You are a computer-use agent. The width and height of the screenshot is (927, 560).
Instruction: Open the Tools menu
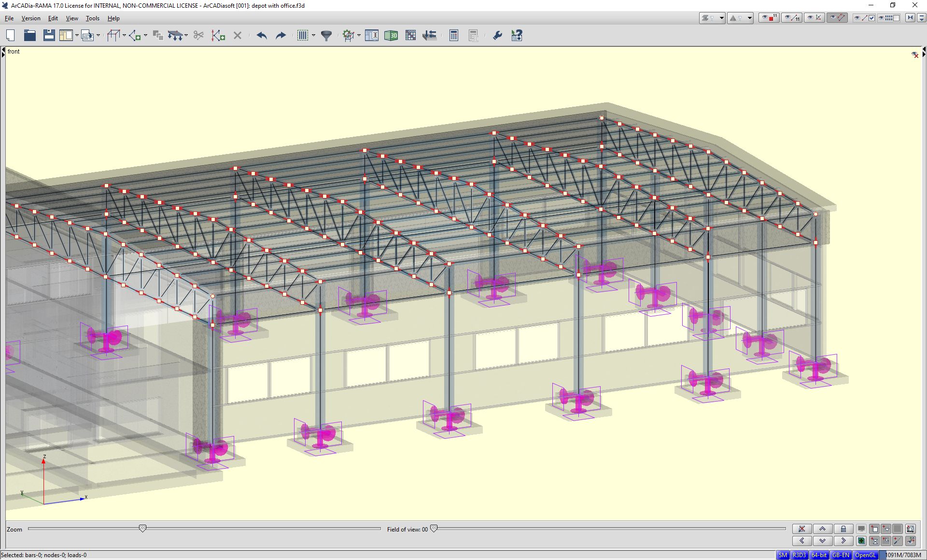point(92,18)
